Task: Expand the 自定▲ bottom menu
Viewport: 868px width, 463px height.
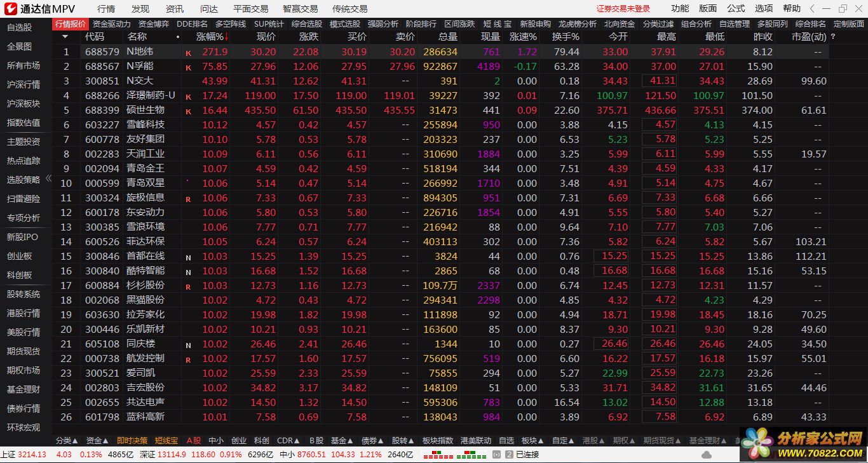Action: point(564,440)
